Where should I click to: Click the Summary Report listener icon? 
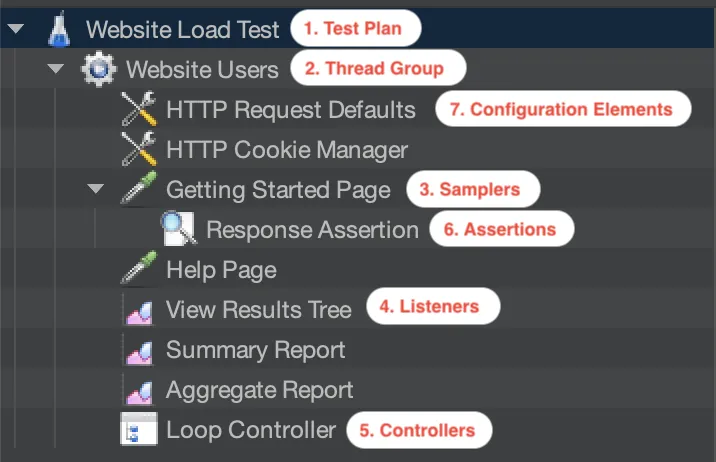tap(138, 350)
